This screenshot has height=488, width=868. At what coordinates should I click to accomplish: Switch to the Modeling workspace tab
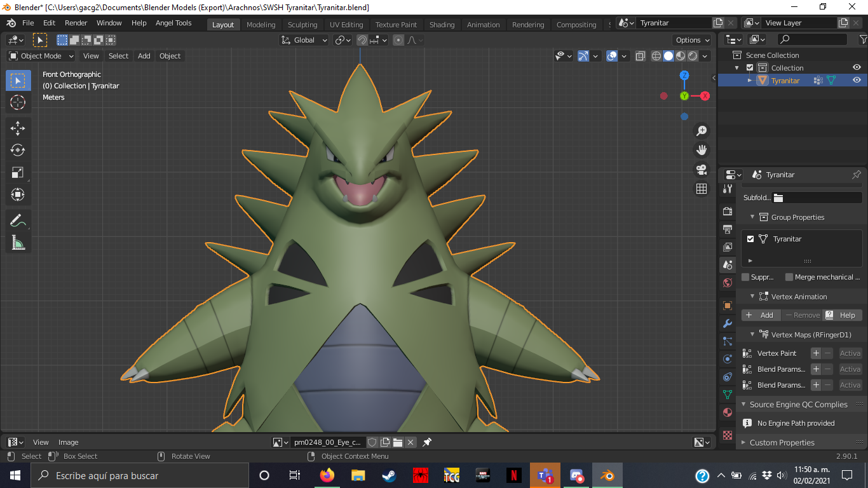click(261, 25)
